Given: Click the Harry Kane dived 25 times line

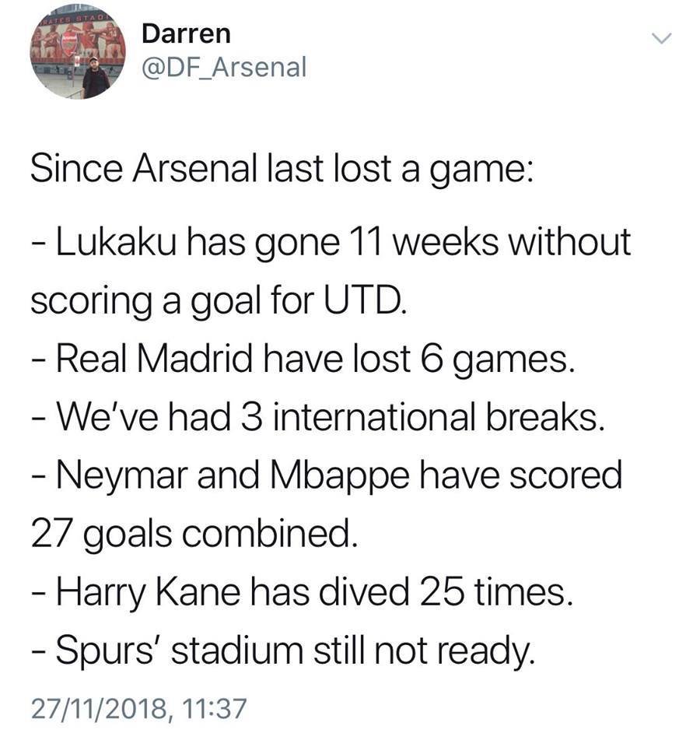Looking at the screenshot, I should [x=302, y=593].
